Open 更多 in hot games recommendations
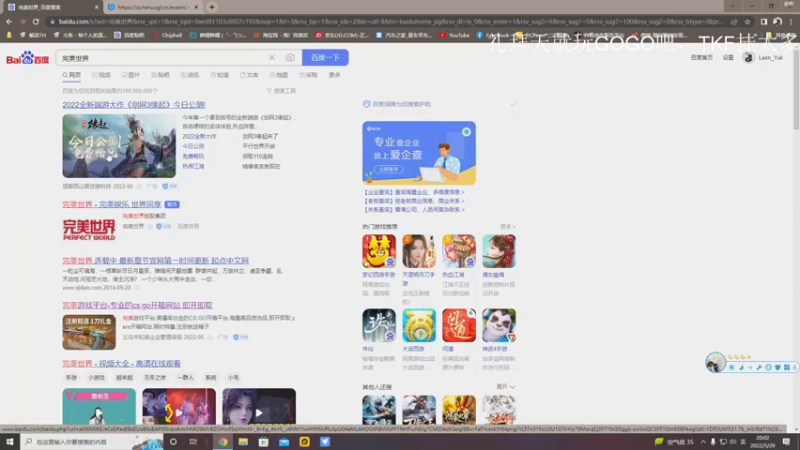The height and width of the screenshot is (450, 800). (x=508, y=227)
